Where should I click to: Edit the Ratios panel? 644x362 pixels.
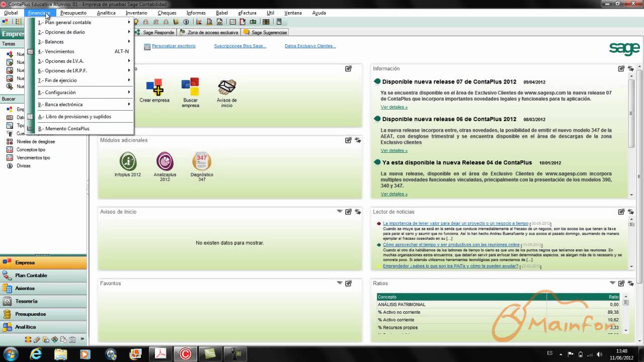(621, 283)
